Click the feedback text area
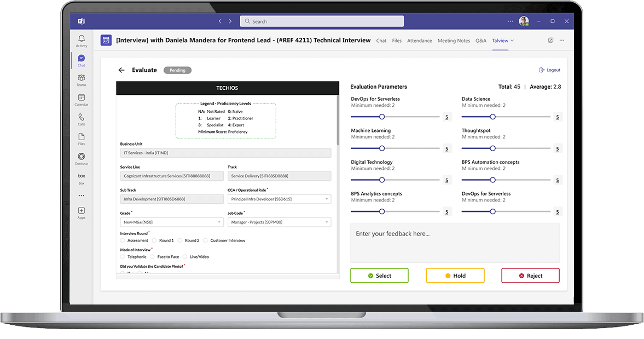This screenshot has width=644, height=339. [455, 243]
